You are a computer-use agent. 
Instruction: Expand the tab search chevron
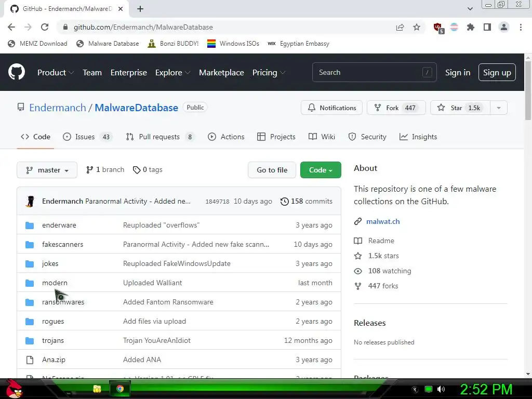coord(470,9)
